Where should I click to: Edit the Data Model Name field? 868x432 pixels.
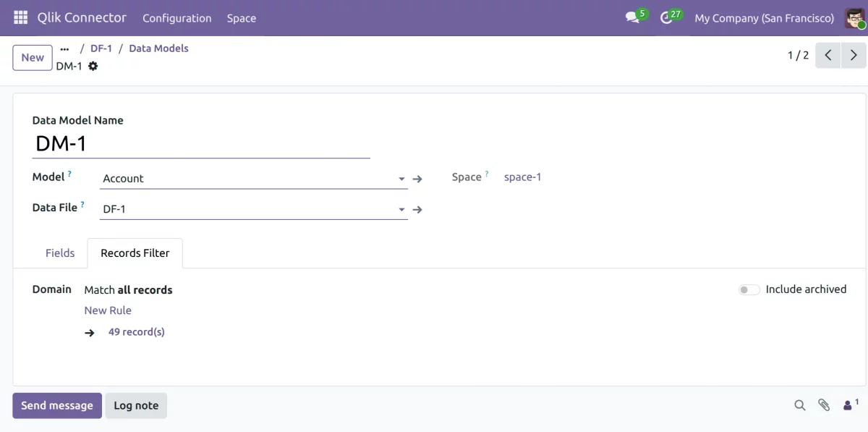[201, 143]
